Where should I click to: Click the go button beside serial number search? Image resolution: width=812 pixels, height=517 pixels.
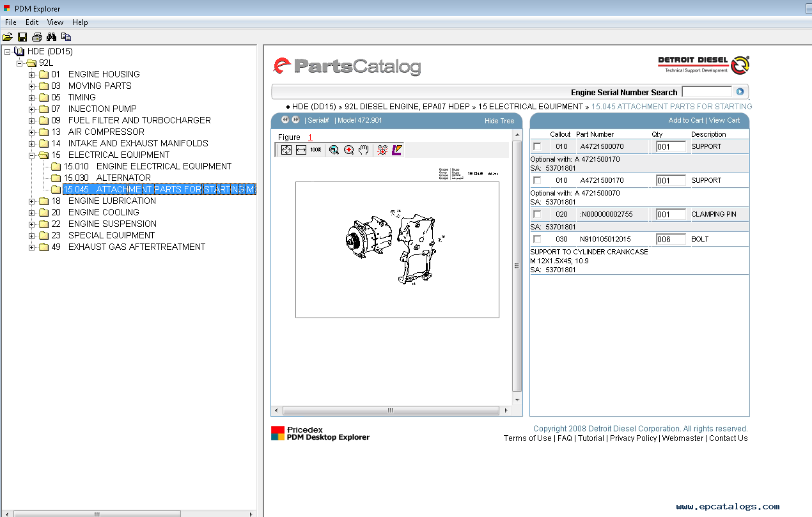point(740,92)
